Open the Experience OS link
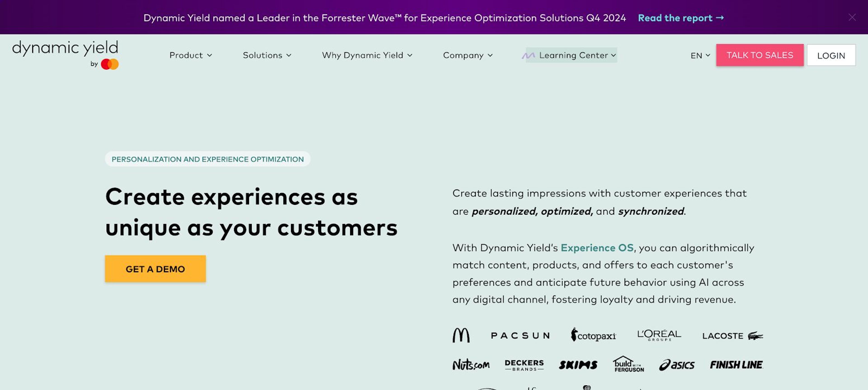The width and height of the screenshot is (868, 390). (x=597, y=248)
